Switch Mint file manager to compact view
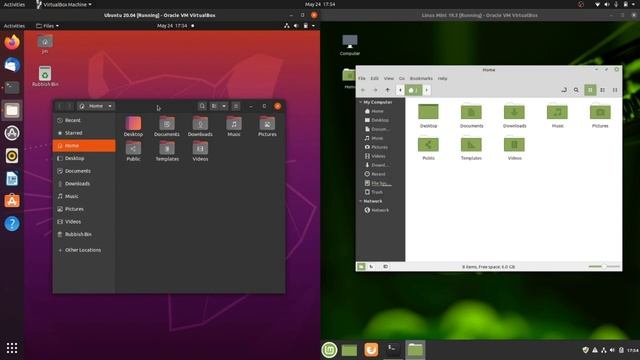The image size is (640, 360). pos(615,90)
